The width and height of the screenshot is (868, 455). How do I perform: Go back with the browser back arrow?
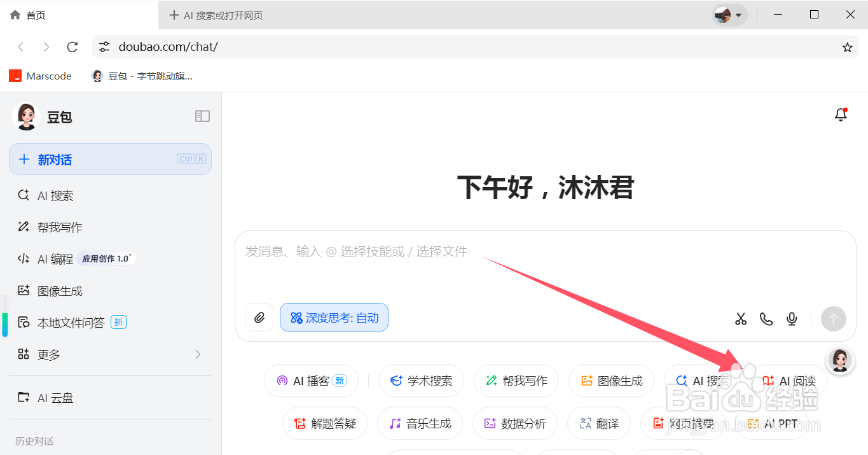click(x=21, y=47)
